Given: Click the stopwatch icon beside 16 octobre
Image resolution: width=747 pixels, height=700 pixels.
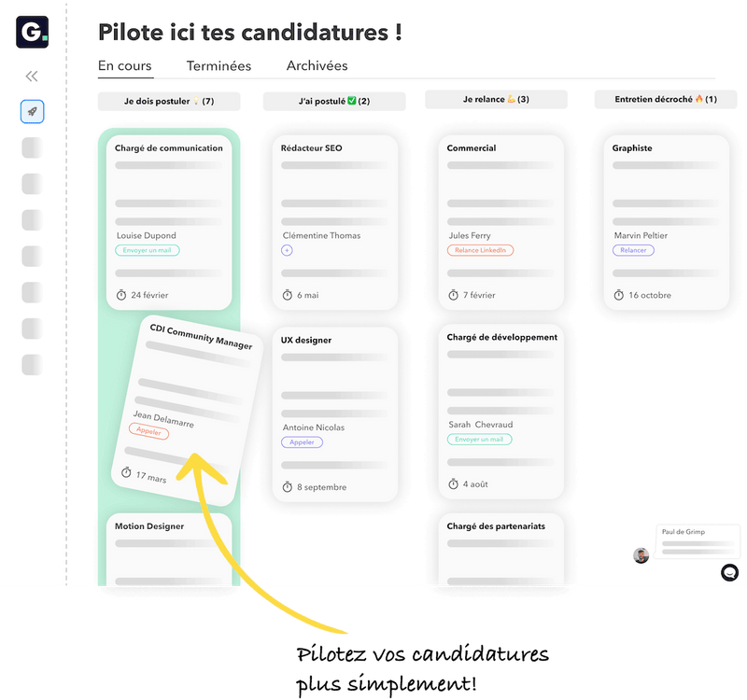Looking at the screenshot, I should (618, 295).
